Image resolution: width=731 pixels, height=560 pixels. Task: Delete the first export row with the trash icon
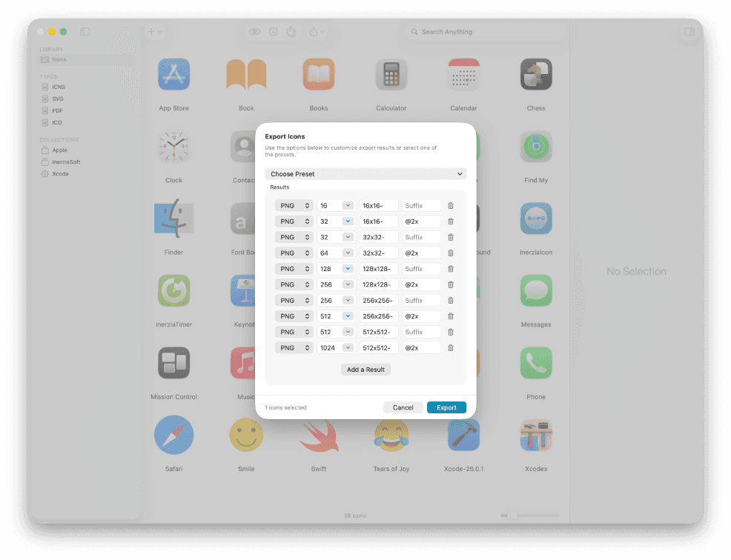coord(451,205)
